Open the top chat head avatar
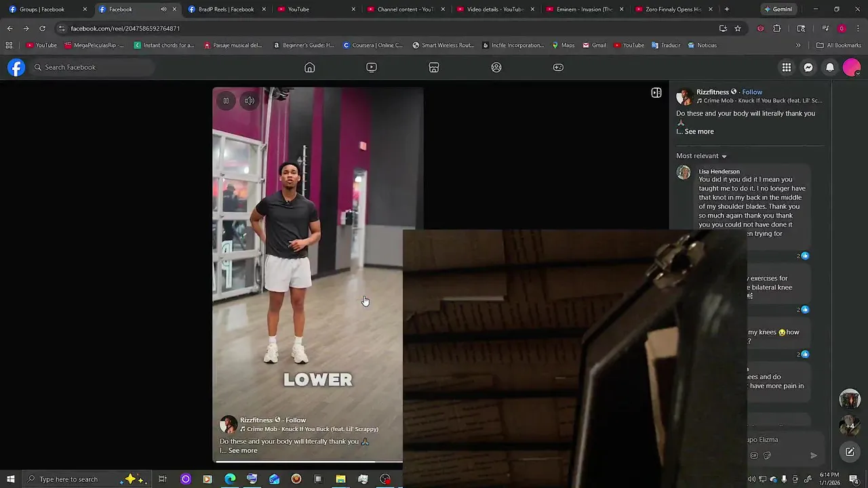 tap(850, 399)
